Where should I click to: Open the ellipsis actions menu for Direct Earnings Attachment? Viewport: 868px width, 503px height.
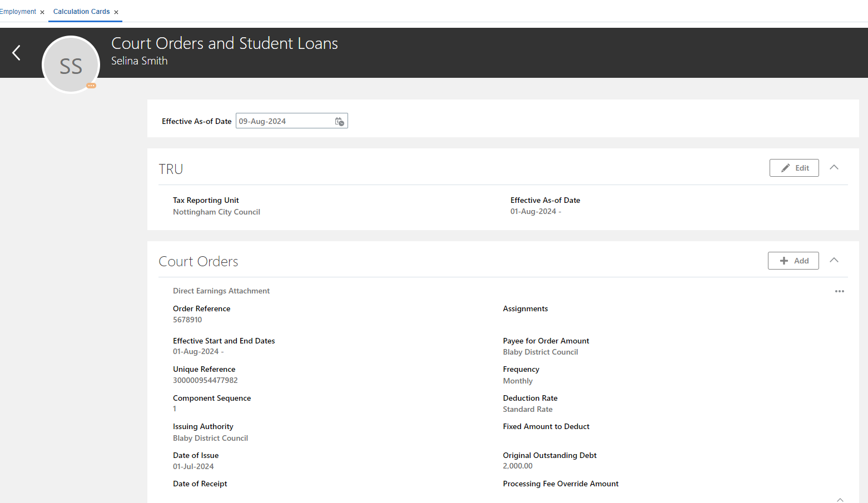[840, 291]
